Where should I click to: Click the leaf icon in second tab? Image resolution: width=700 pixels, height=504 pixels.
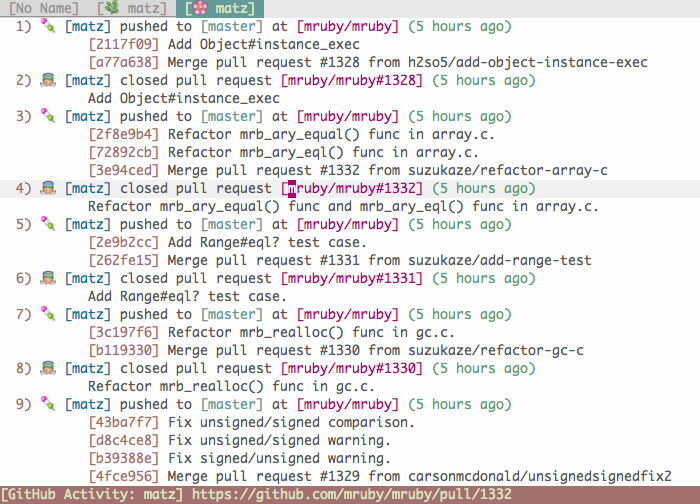point(112,8)
